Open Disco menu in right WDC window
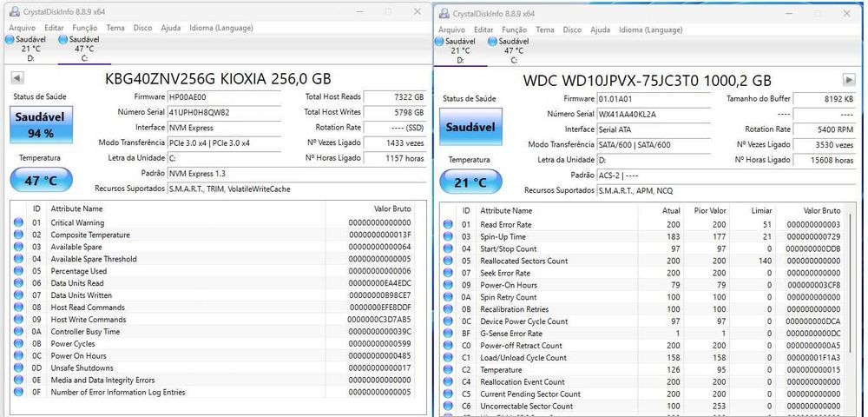The width and height of the screenshot is (868, 417). click(x=572, y=30)
